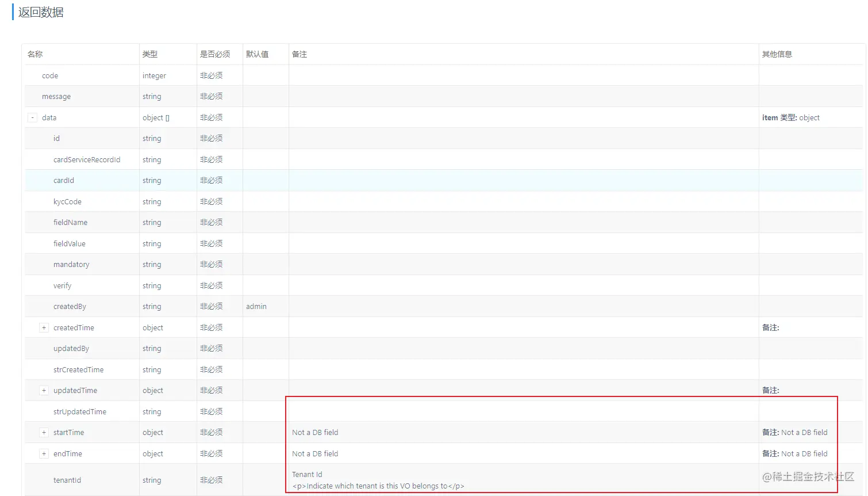Screen dimensions: 868x496
Task: Select the cardId field name
Action: pos(64,180)
